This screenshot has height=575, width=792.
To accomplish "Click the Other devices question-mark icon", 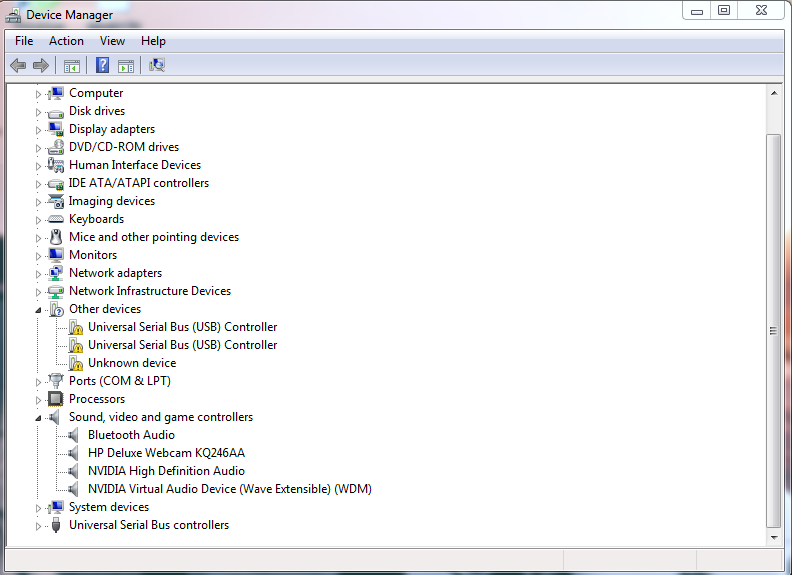I will 56,309.
